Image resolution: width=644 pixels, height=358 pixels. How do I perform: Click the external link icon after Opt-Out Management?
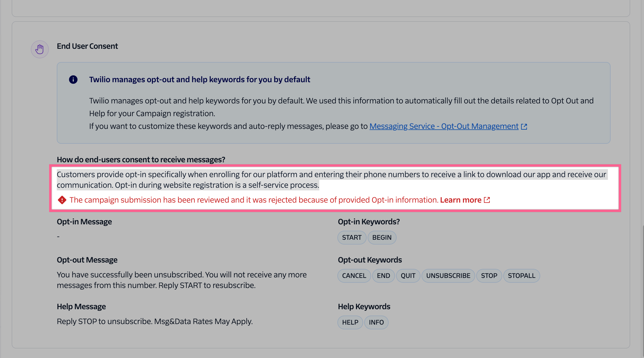[x=524, y=127]
